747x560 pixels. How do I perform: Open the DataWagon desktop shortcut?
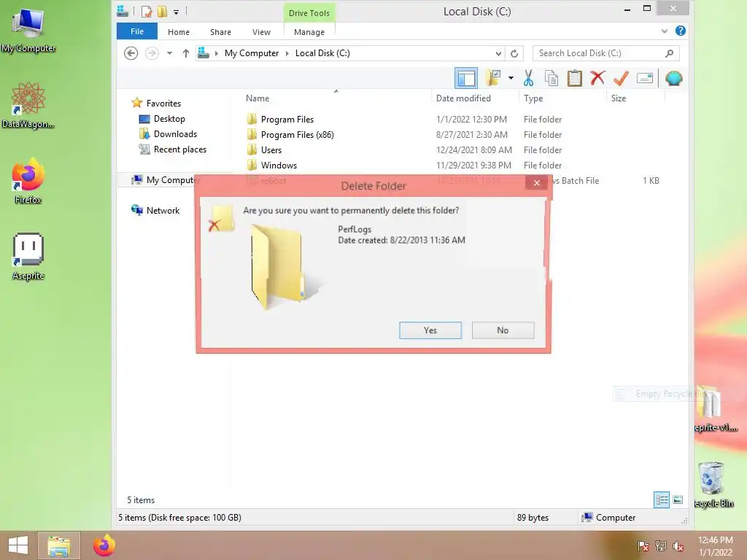(x=28, y=105)
